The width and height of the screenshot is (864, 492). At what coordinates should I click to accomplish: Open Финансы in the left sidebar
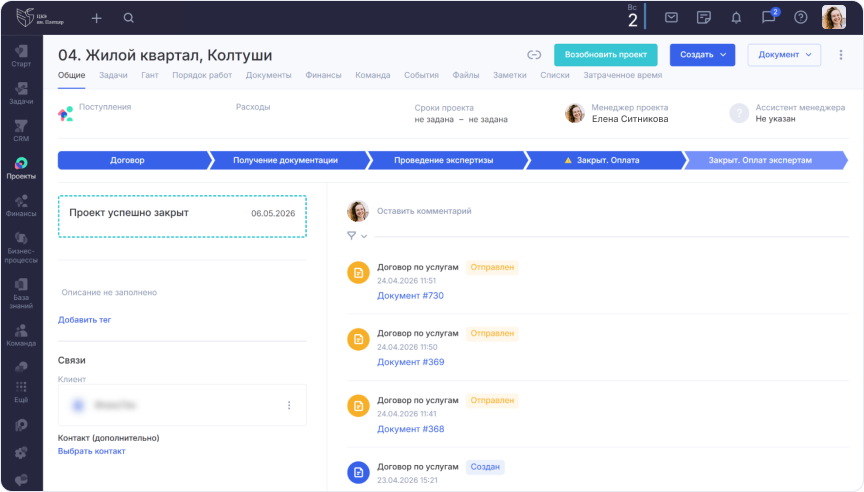click(21, 206)
